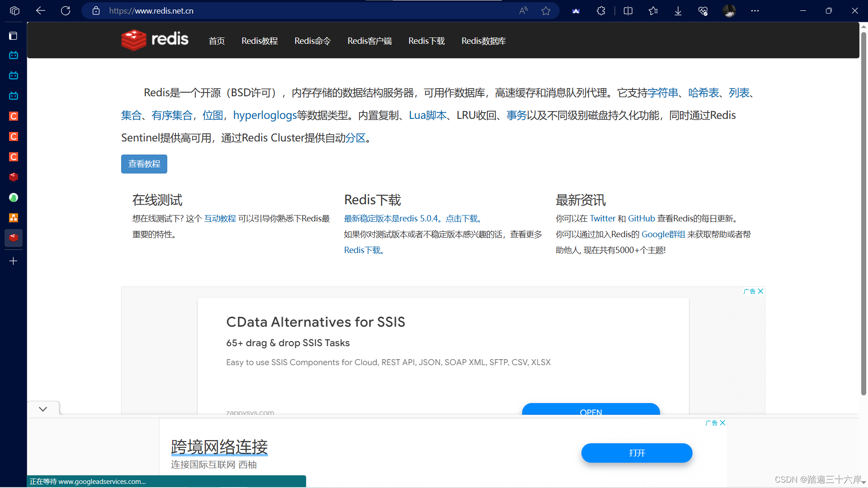Open the settings and more ellipsis menu
This screenshot has width=868, height=488.
(x=755, y=11)
